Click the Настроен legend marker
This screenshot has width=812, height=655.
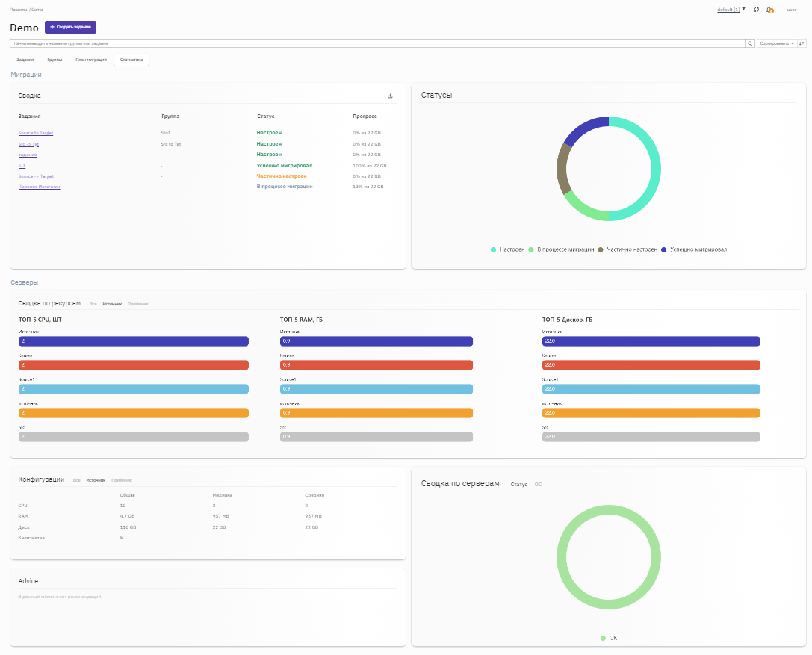point(493,249)
